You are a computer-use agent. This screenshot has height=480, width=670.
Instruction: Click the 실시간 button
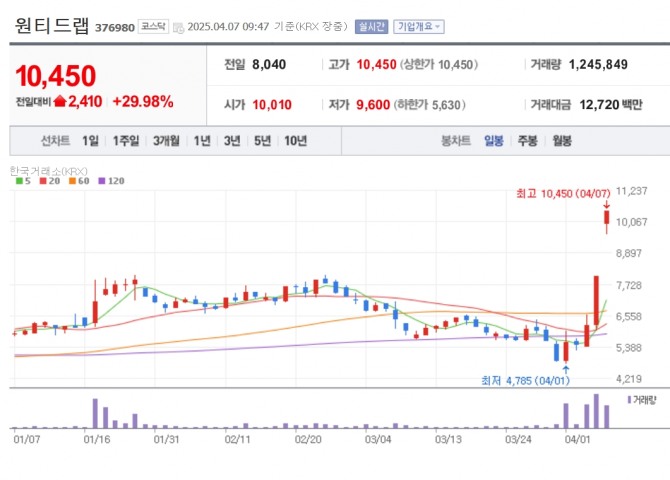pyautogui.click(x=371, y=27)
